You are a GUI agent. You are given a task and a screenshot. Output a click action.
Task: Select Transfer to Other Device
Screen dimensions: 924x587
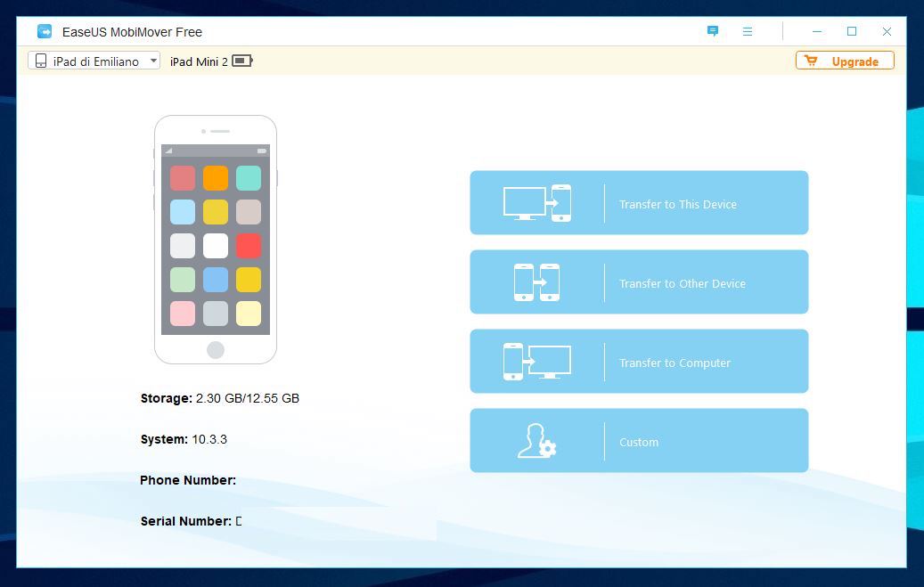639,281
